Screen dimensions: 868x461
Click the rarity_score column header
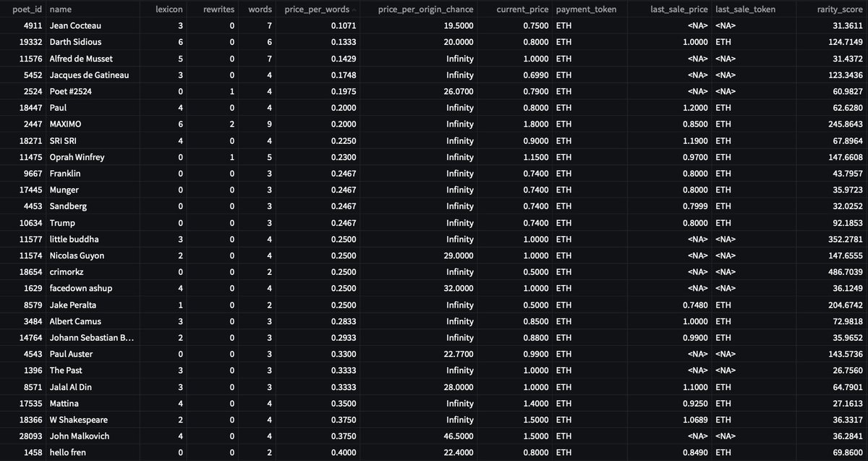click(x=841, y=9)
